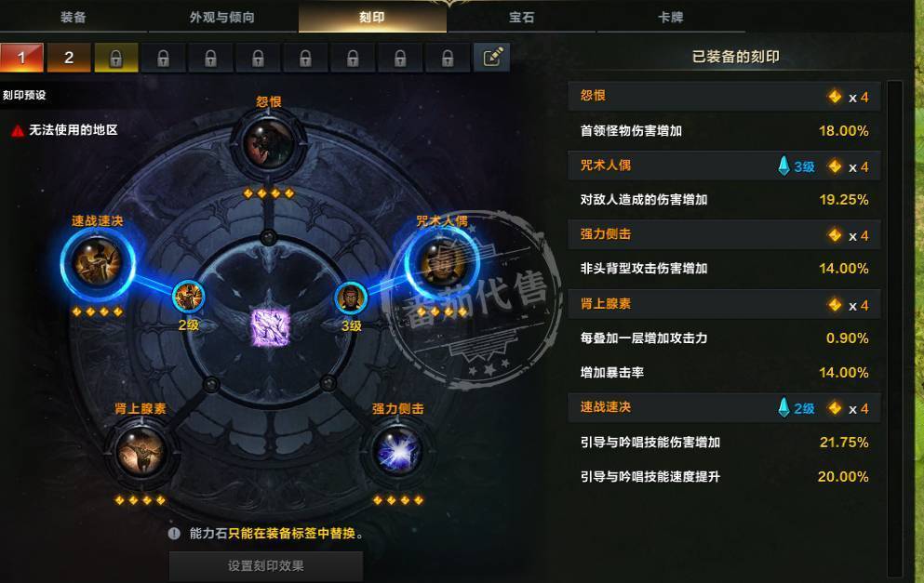Click the 2级 relic node icon
Screen dimensions: 924x583
pos(189,297)
